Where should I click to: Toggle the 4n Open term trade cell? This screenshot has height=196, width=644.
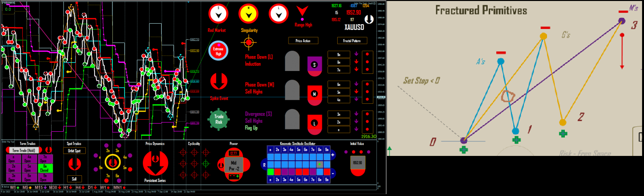click(29, 159)
